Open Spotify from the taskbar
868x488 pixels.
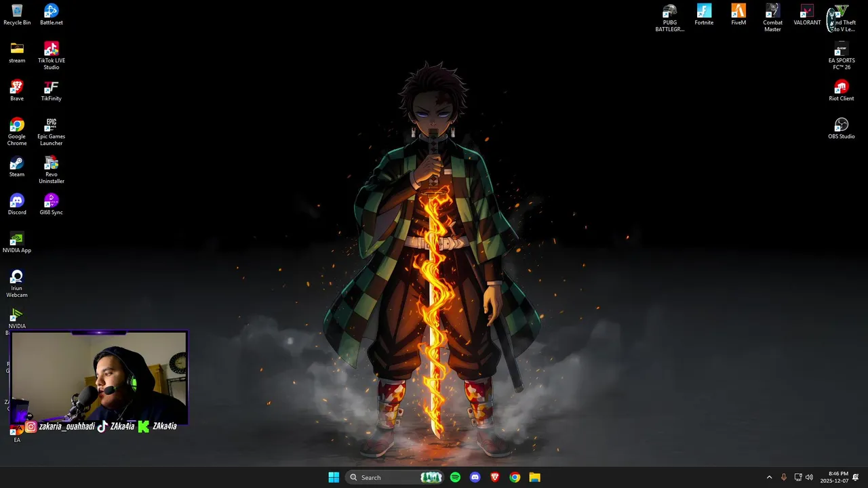[x=455, y=477]
